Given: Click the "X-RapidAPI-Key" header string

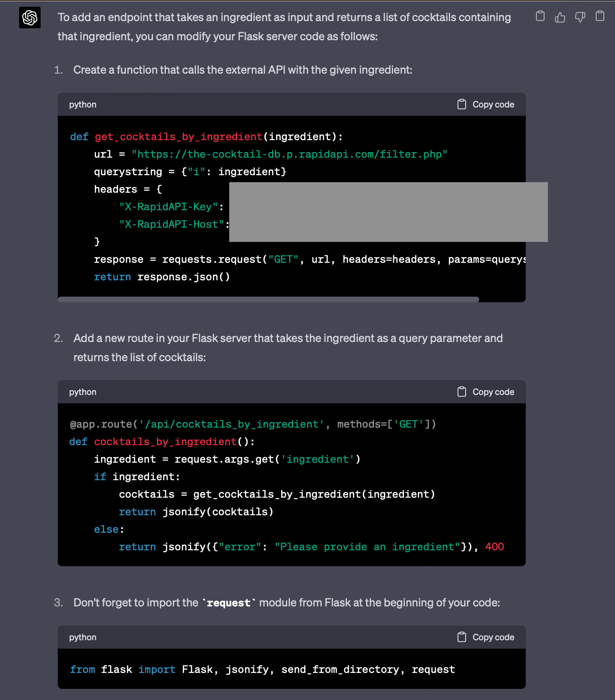Looking at the screenshot, I should [x=168, y=207].
